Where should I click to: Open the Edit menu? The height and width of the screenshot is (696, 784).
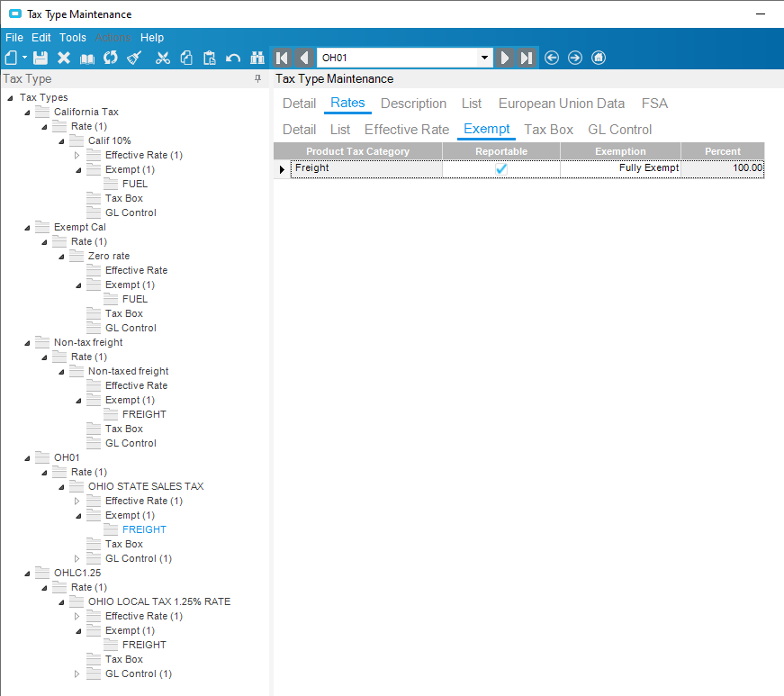point(41,38)
